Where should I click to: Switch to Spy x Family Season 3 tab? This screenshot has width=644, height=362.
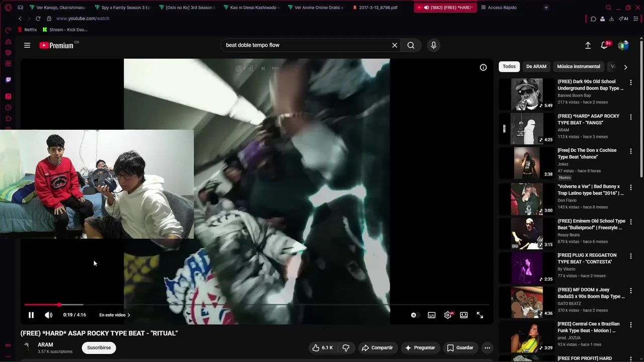pos(122,8)
